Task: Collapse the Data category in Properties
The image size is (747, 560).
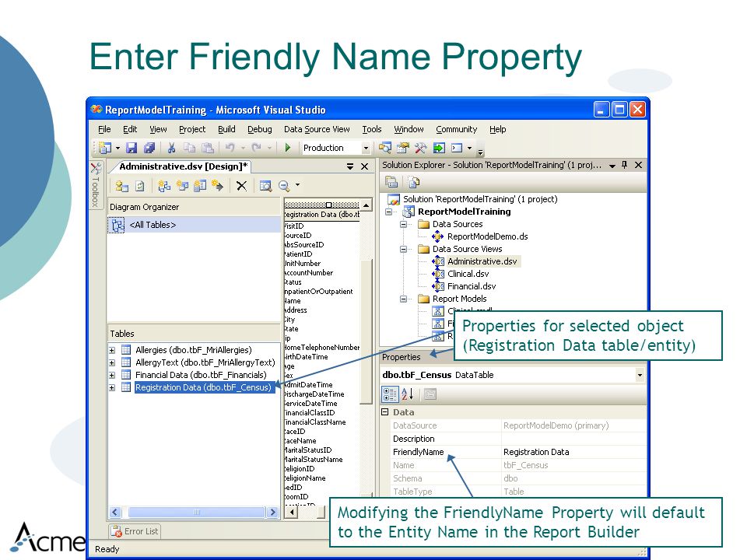Action: tap(385, 412)
